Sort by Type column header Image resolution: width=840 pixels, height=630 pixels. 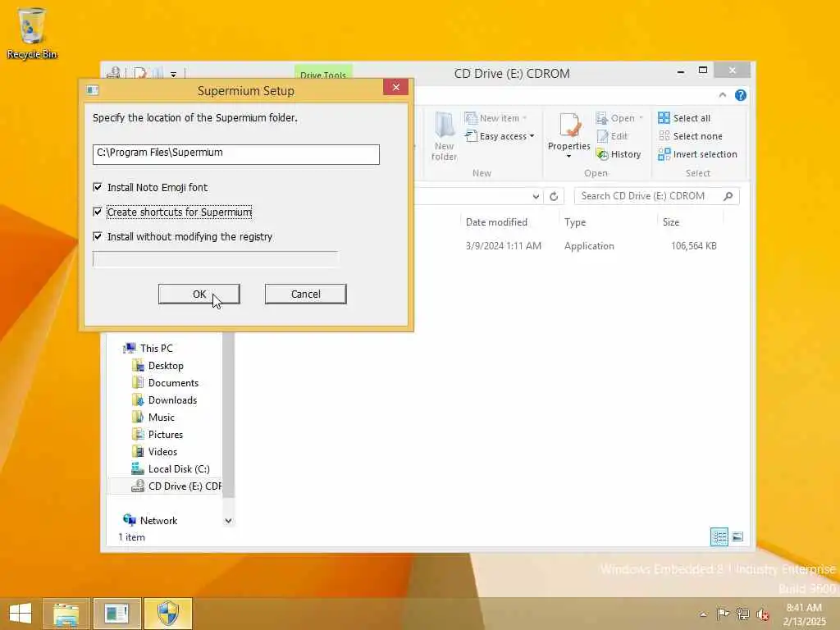(x=575, y=222)
